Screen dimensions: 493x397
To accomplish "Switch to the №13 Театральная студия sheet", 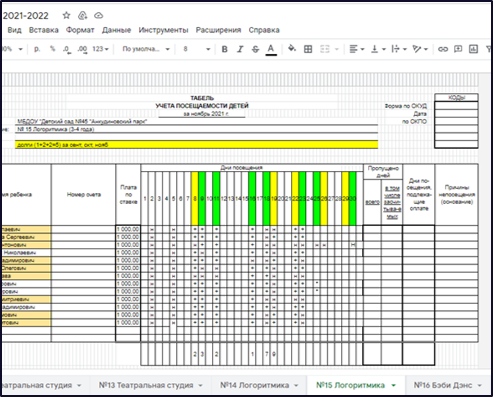I will [x=146, y=385].
